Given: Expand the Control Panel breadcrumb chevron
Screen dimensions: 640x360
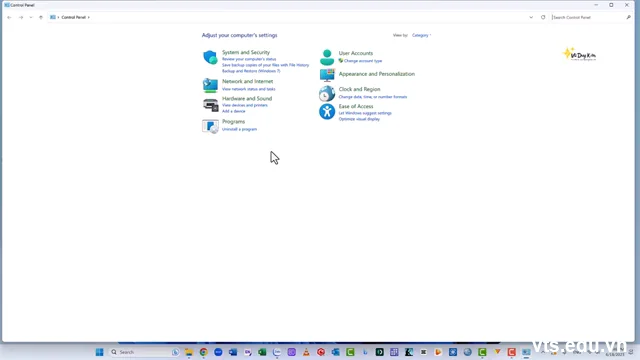Looking at the screenshot, I should coord(89,17).
